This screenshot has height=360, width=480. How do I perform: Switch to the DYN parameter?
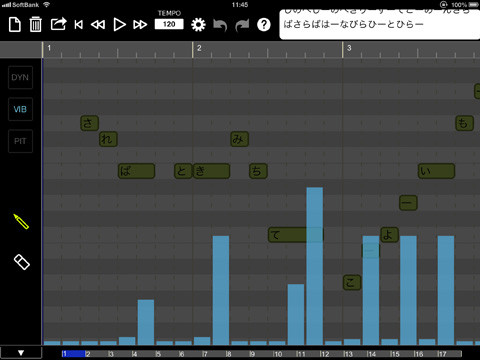tap(20, 77)
